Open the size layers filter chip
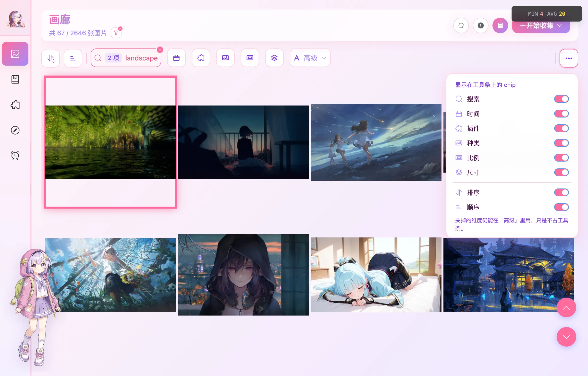This screenshot has height=376, width=588. click(274, 58)
